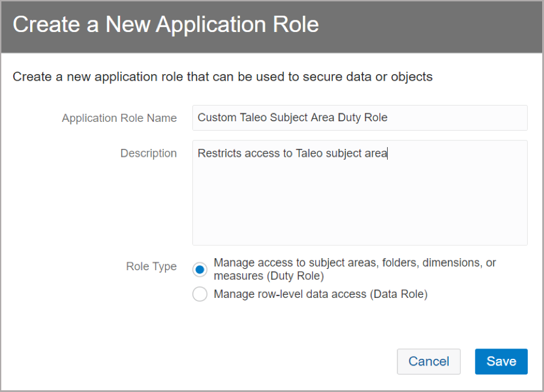
Task: Click the "Application Role Name" field label
Action: 119,118
